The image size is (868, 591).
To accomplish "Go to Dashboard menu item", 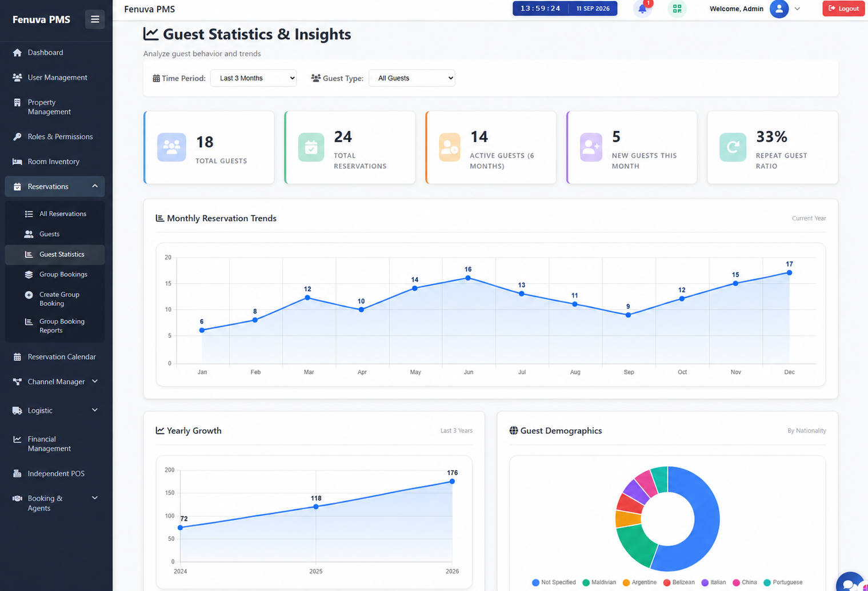I will pos(55,53).
